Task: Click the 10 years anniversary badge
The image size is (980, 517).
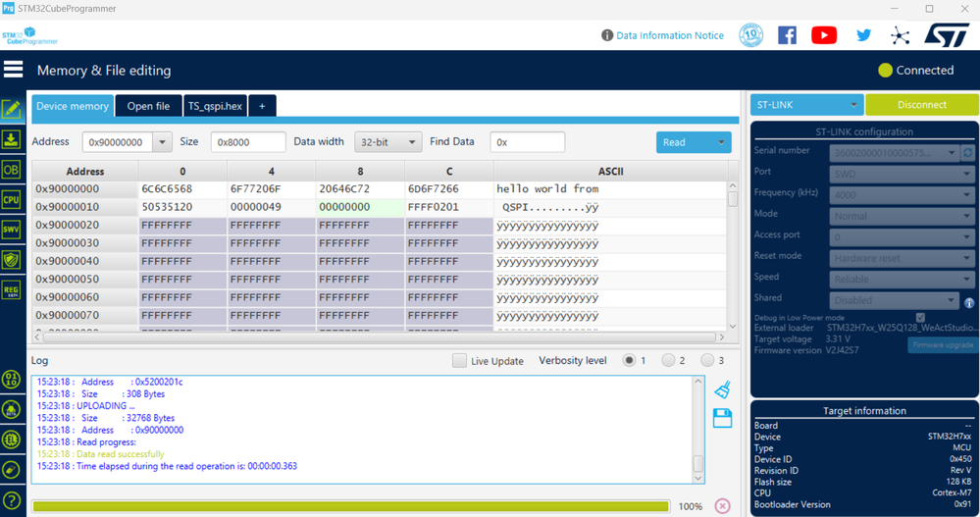Action: (751, 35)
